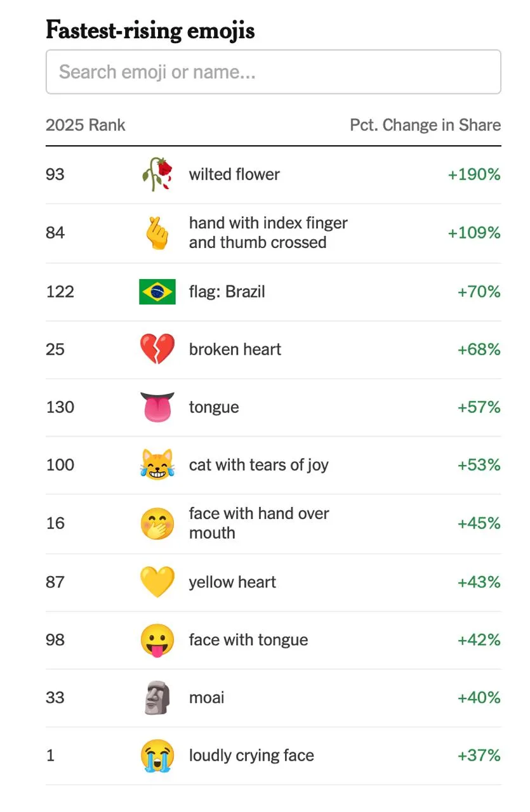This screenshot has height=812, width=530.
Task: Select the tongue emoji icon
Action: click(x=157, y=407)
